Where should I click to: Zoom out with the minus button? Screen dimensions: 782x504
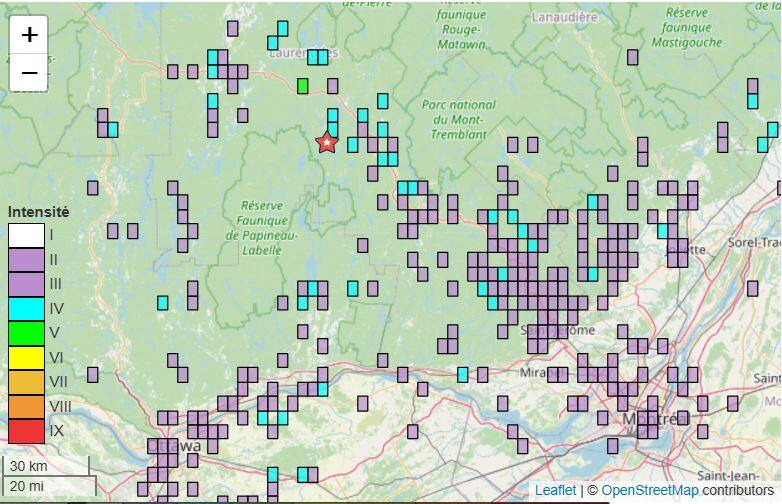coord(30,73)
